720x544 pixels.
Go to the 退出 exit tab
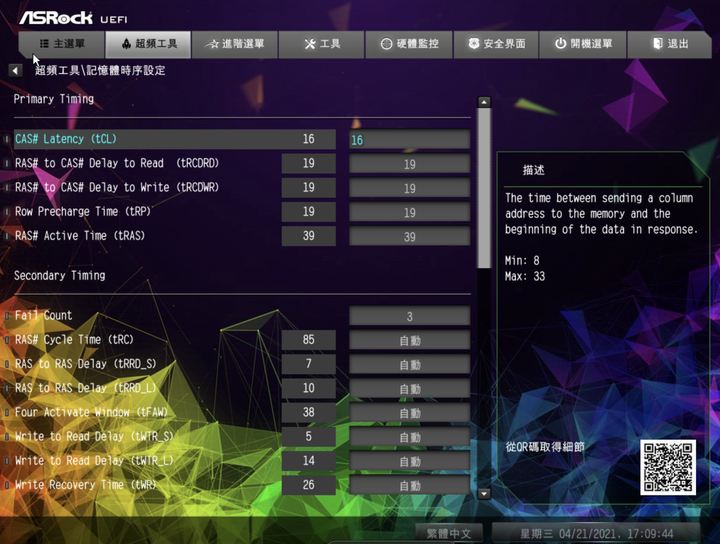click(x=669, y=44)
